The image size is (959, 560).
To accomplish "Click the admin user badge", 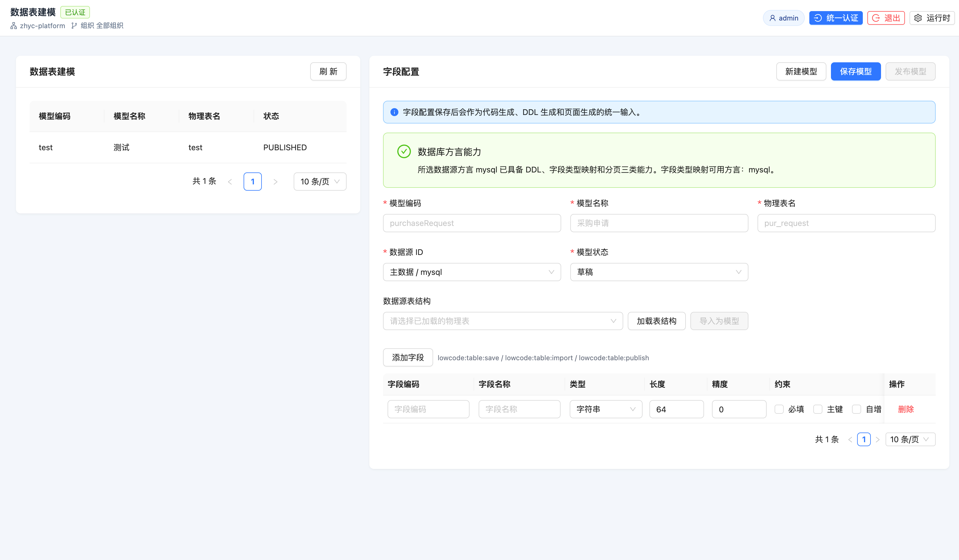I will click(784, 18).
